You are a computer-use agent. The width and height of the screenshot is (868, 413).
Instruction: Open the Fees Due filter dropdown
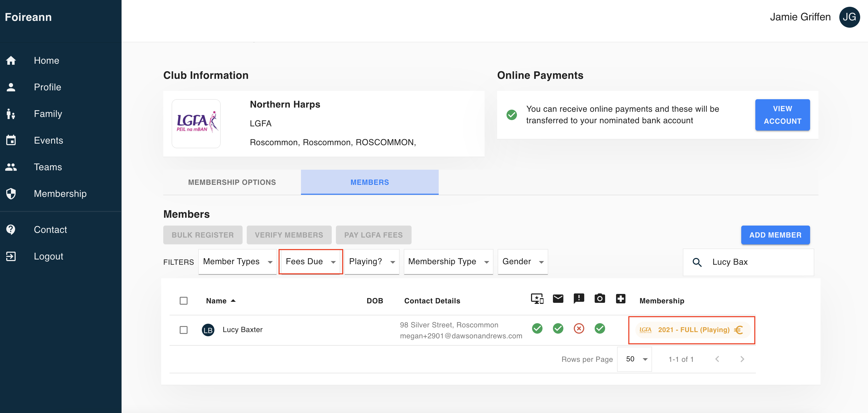310,262
